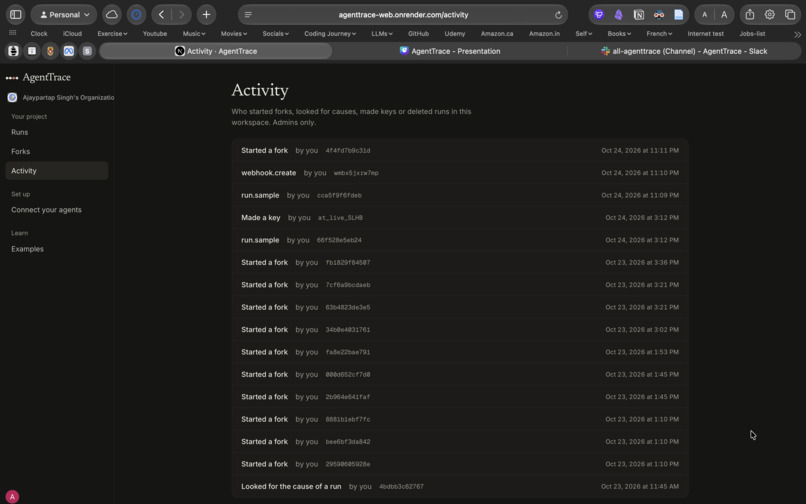Expand the French bookmarks folder
This screenshot has width=806, height=504.
(659, 33)
